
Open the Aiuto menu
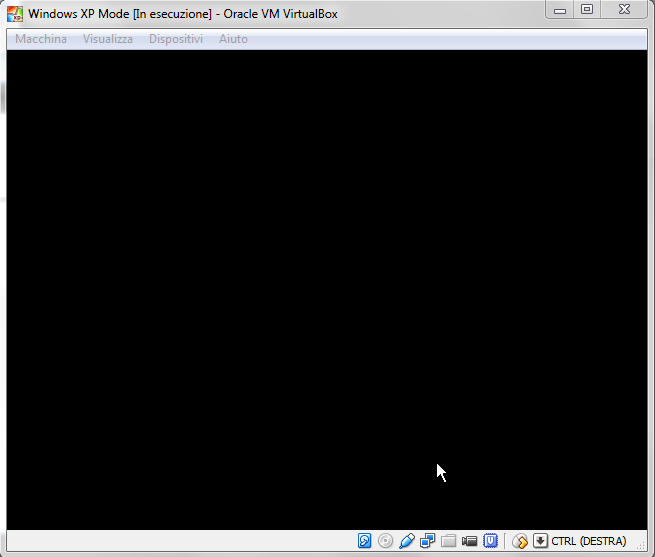click(233, 39)
